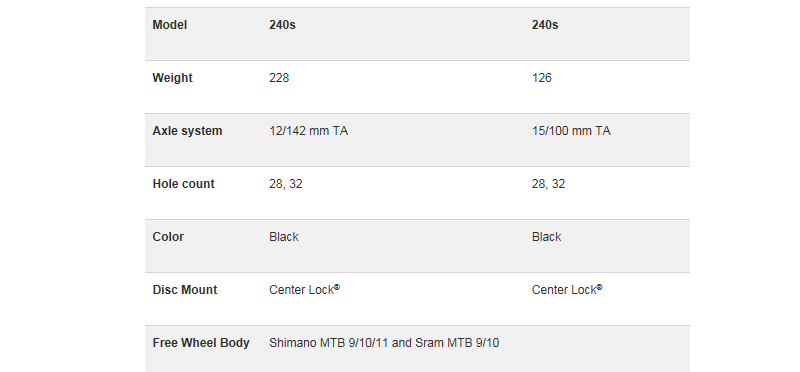
Task: Click the Model row header
Action: coord(169,25)
